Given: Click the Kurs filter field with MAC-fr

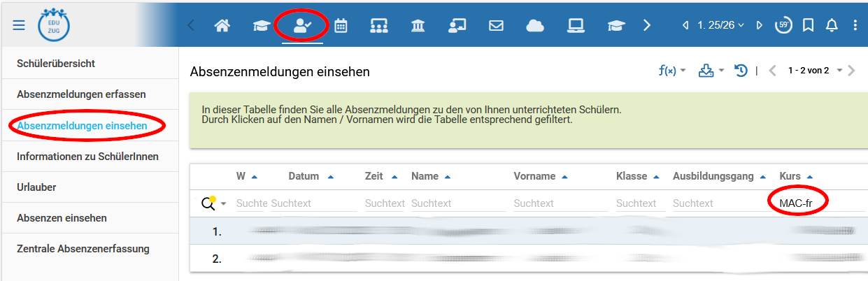Looking at the screenshot, I should 810,203.
